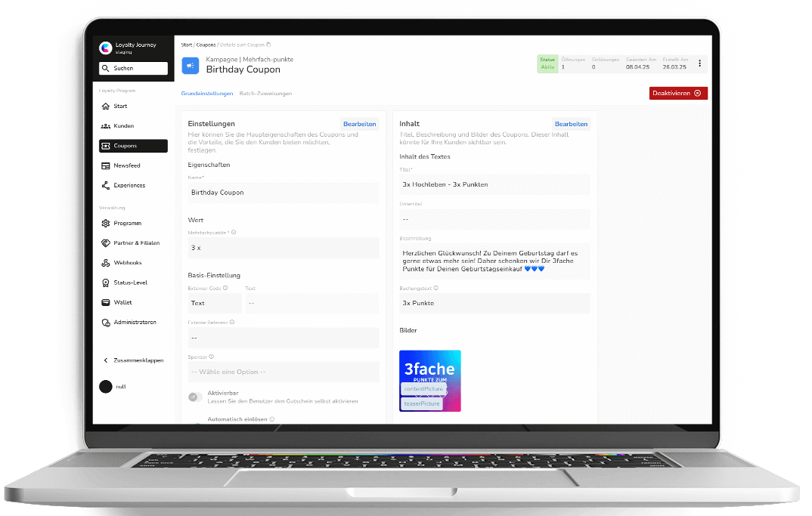812x516 pixels.
Task: Click Bearbeiten in the Inhalt panel
Action: point(571,124)
